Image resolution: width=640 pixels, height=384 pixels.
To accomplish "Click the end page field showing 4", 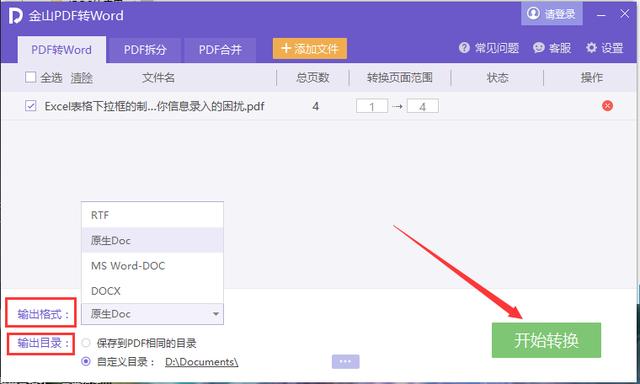I will click(x=422, y=107).
